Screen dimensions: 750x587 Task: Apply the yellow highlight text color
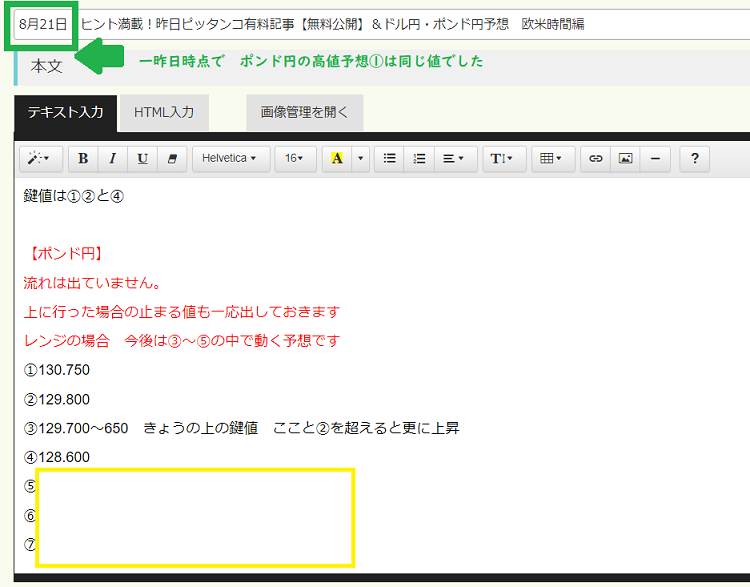click(x=337, y=158)
